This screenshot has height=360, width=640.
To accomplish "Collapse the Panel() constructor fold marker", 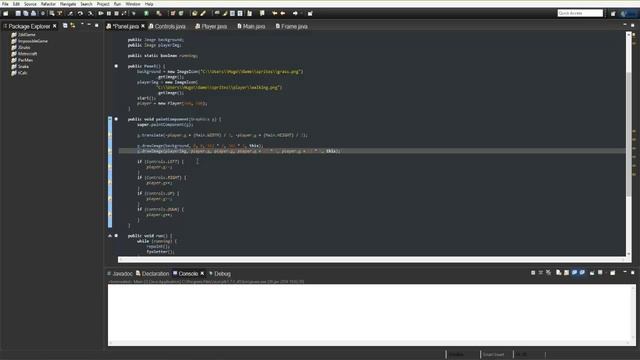I will point(116,66).
